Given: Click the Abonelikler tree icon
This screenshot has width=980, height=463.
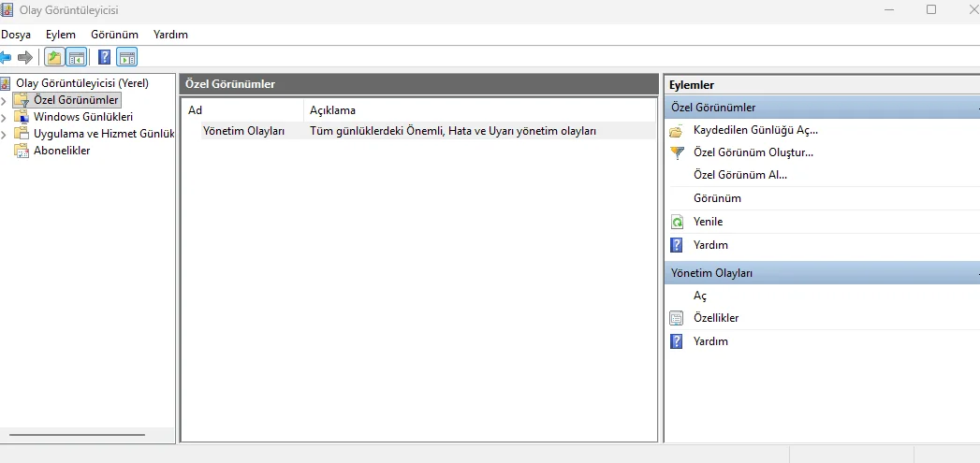Looking at the screenshot, I should tap(22, 151).
